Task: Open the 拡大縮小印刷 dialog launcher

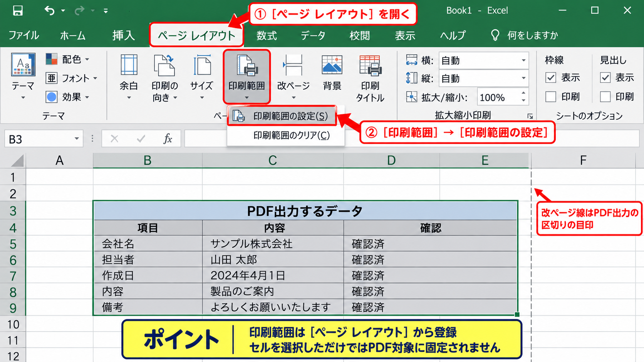Action: [530, 116]
